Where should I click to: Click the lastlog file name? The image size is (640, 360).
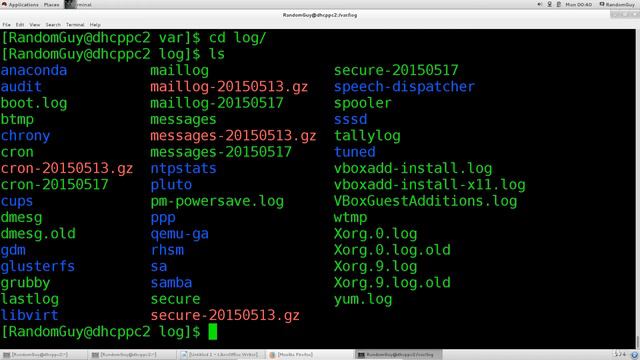coord(30,299)
